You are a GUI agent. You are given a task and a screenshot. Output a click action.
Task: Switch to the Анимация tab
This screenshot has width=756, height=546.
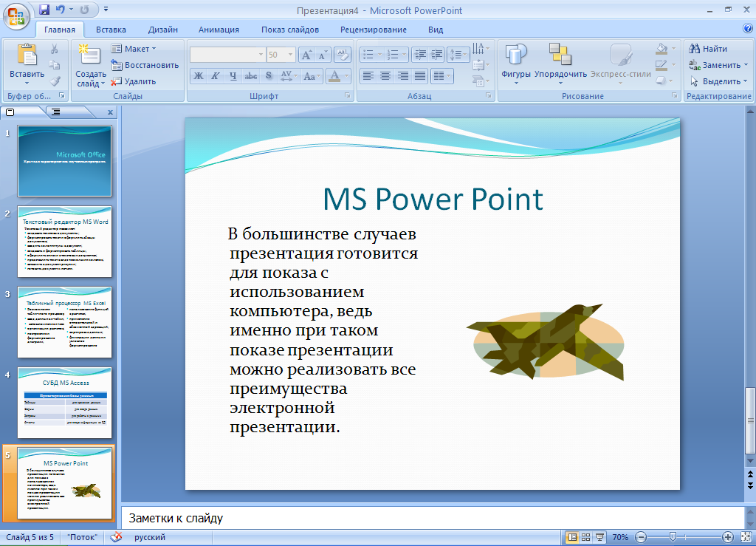point(219,30)
